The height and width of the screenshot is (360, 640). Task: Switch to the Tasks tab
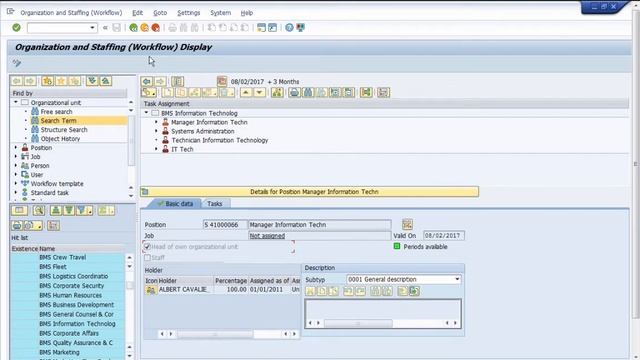(x=215, y=203)
